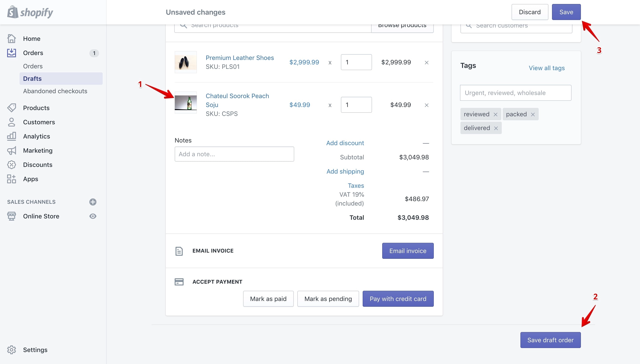Mark the order as paid
The image size is (640, 364).
point(268,299)
